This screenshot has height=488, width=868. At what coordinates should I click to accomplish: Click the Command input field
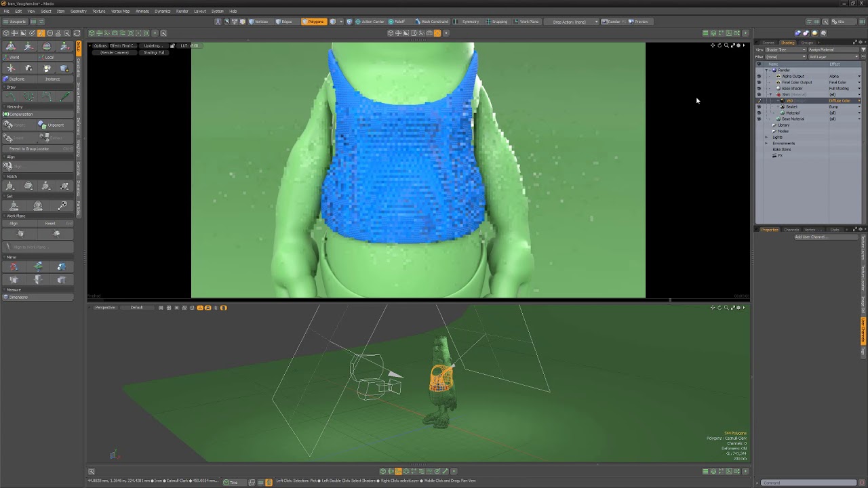click(x=808, y=483)
